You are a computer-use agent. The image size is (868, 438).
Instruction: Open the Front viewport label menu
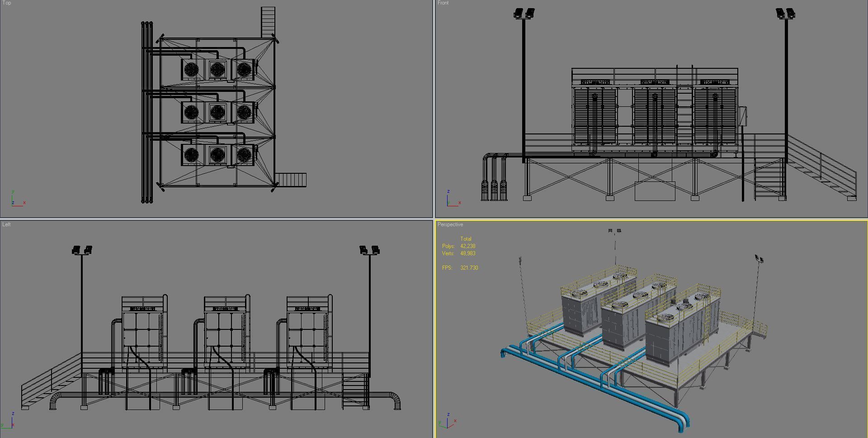pos(443,3)
